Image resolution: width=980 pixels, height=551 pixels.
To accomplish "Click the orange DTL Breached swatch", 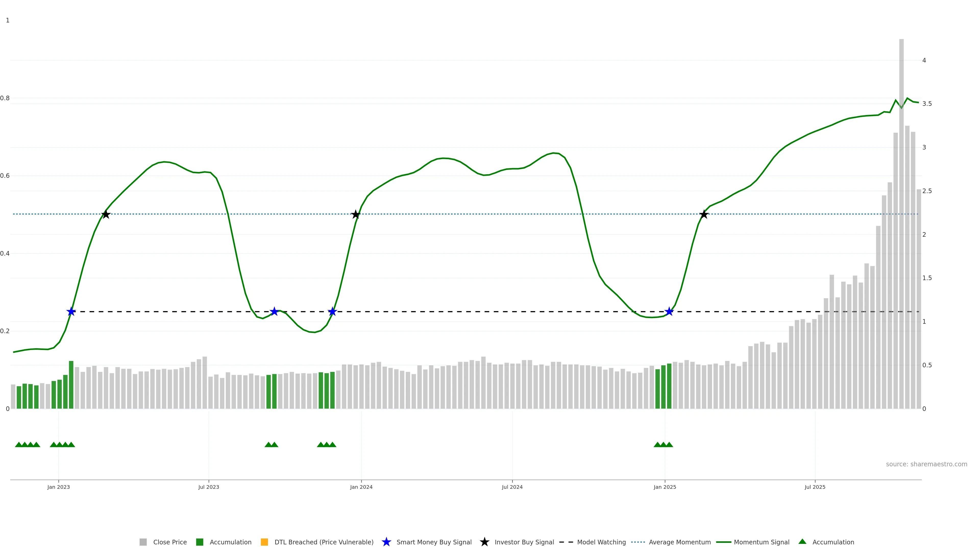I will [264, 542].
